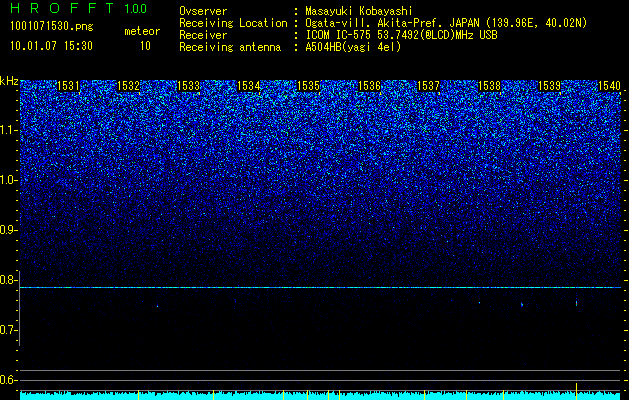
Task: Click the 0.9 kHz axis label
Action: (x=9, y=230)
